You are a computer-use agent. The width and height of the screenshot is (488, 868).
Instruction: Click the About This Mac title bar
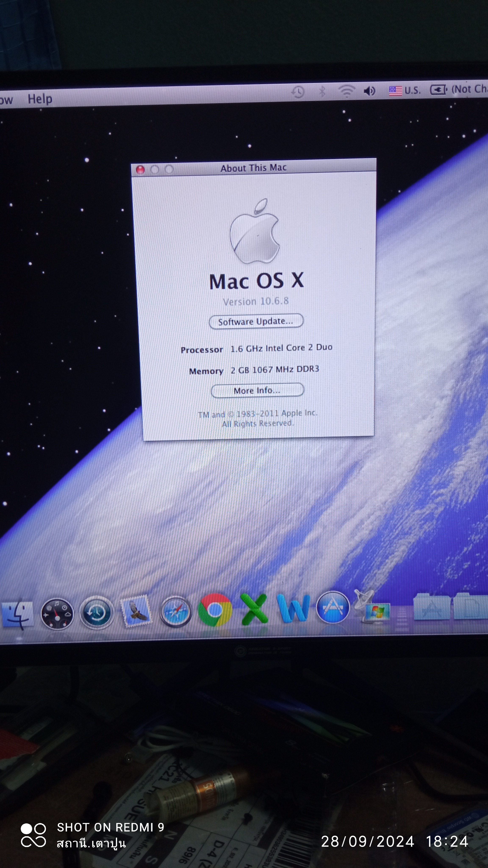coord(253,167)
